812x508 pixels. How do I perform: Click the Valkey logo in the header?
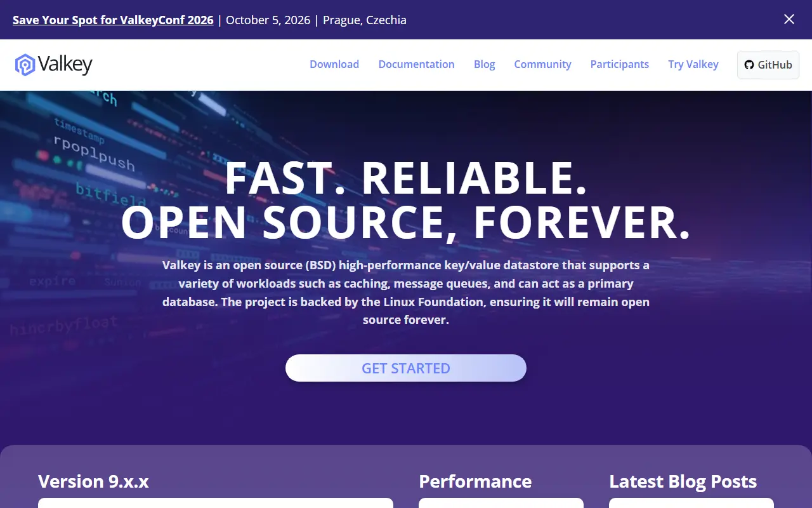[54, 65]
